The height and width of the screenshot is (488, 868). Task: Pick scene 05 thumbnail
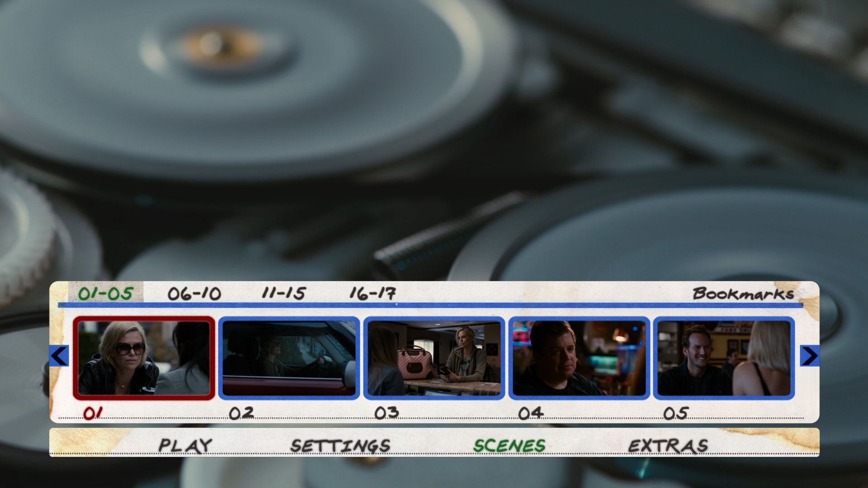[x=724, y=358]
